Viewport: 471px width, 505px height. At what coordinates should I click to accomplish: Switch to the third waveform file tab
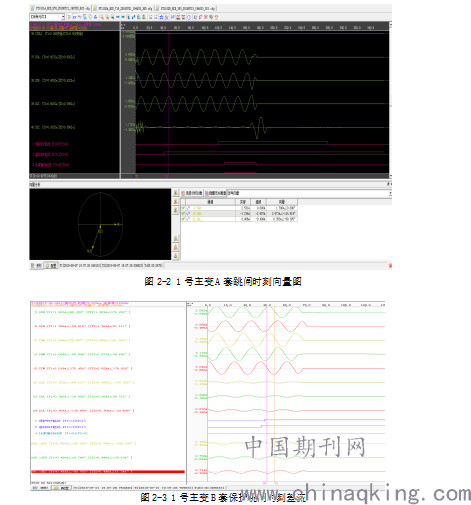coord(187,8)
